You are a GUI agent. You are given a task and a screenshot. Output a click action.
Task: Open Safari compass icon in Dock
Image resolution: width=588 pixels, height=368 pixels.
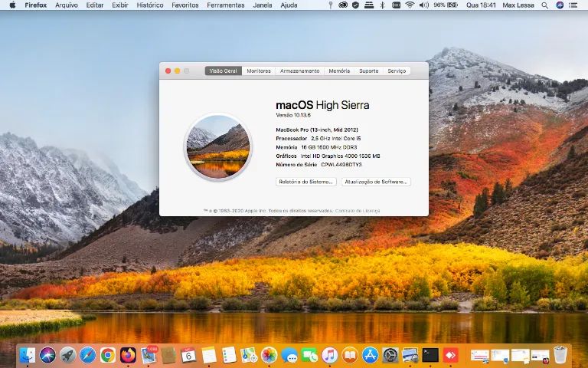88,355
